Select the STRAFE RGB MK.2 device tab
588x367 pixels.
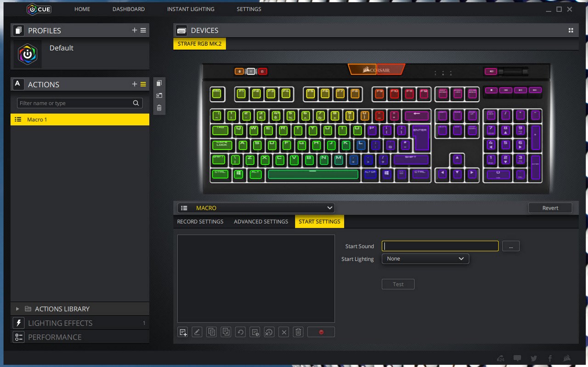(199, 44)
